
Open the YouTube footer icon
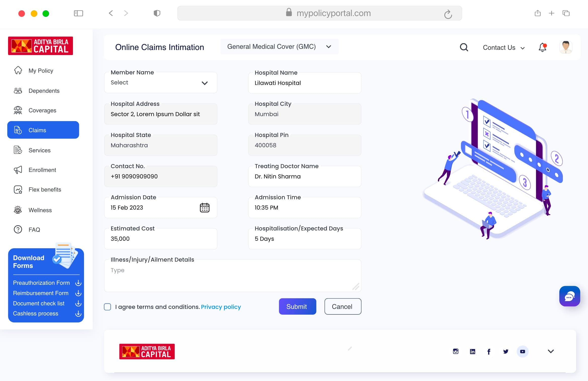point(522,351)
